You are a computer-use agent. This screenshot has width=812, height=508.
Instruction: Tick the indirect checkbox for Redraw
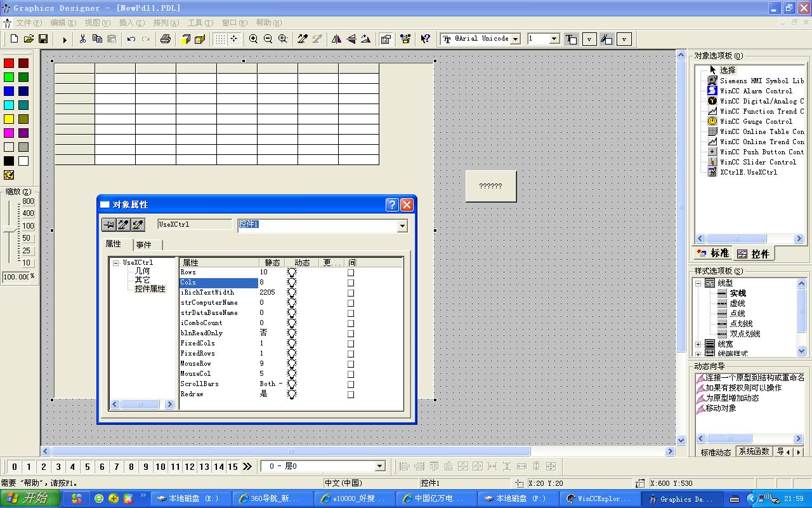pyautogui.click(x=351, y=394)
